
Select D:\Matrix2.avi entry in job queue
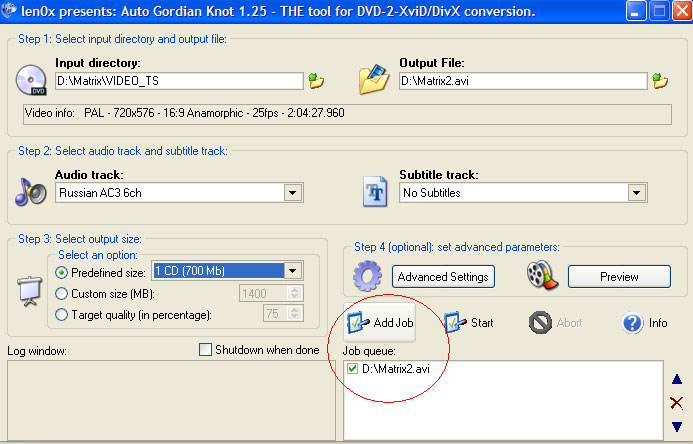[x=396, y=369]
